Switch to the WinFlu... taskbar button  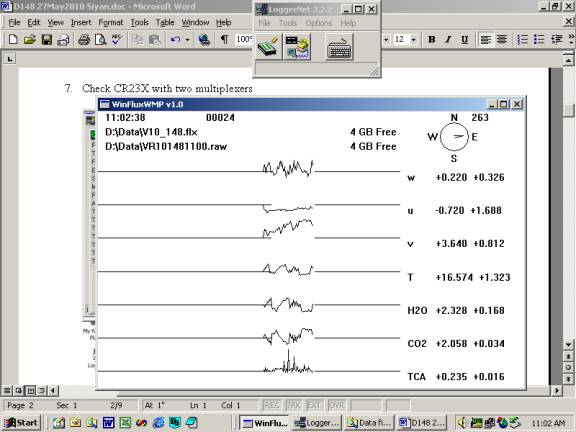(264, 423)
